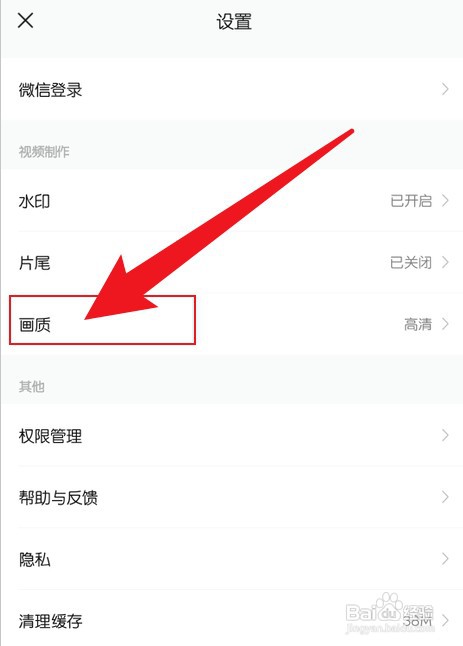Tap the chevron on 隐私 row

[x=445, y=559]
